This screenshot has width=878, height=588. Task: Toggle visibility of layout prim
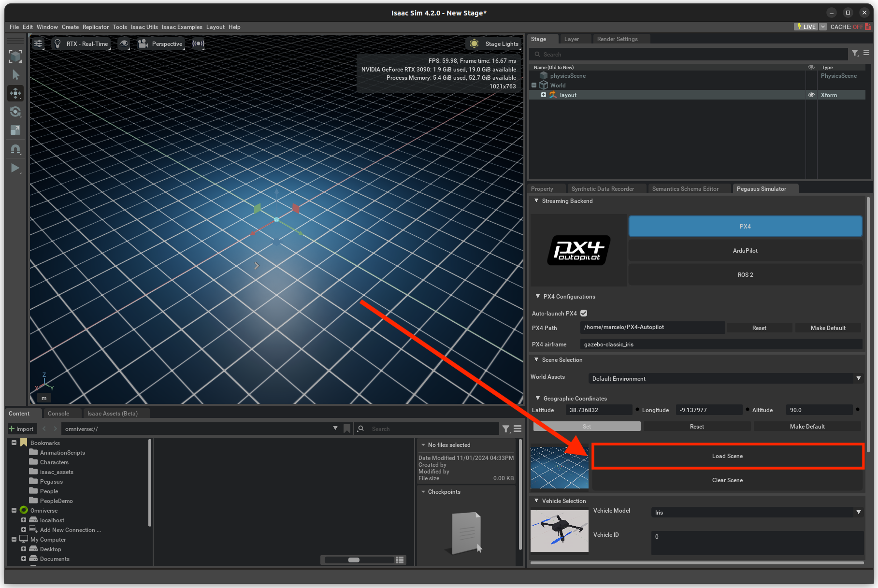coord(811,95)
